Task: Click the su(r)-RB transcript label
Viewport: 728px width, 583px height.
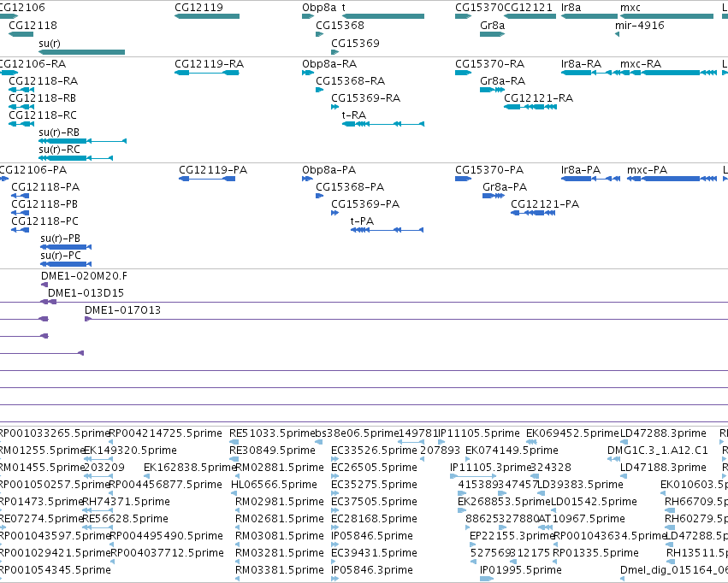Action: pyautogui.click(x=59, y=132)
